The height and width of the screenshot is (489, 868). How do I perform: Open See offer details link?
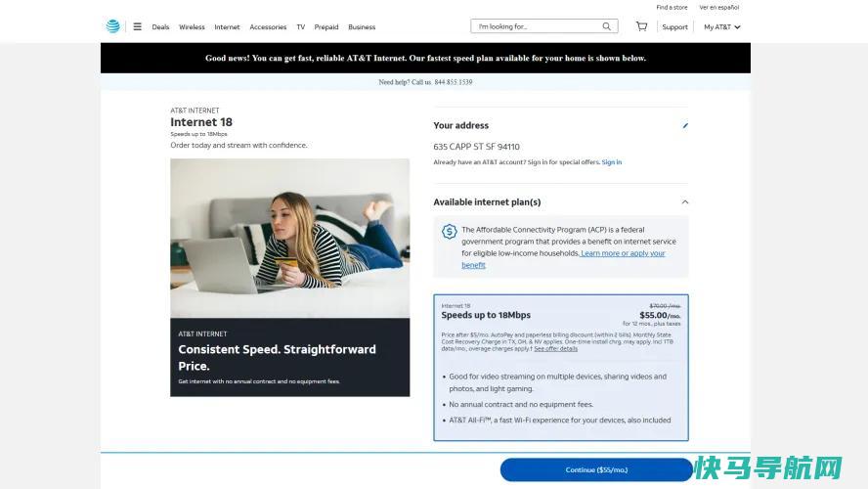(x=556, y=349)
